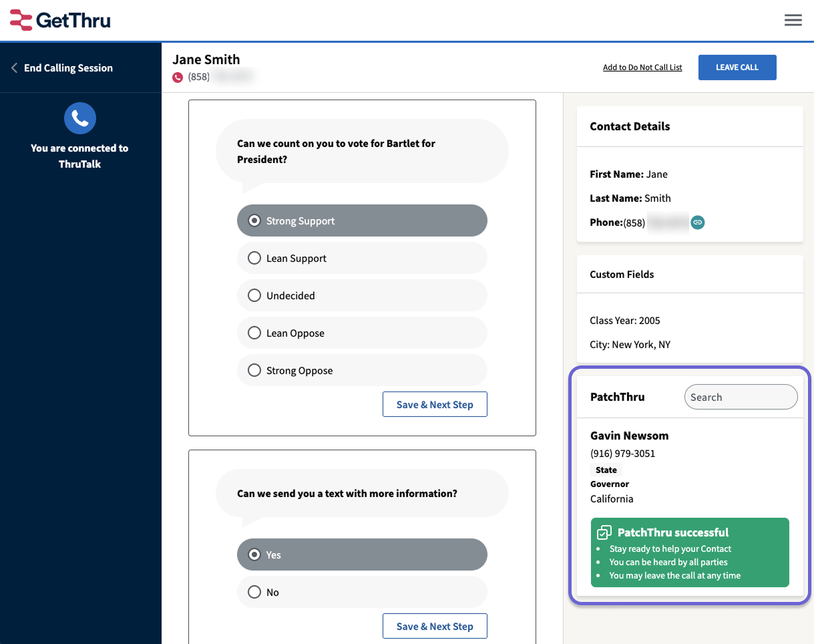Choose the Undecided radio option
The width and height of the screenshot is (814, 644).
(362, 295)
